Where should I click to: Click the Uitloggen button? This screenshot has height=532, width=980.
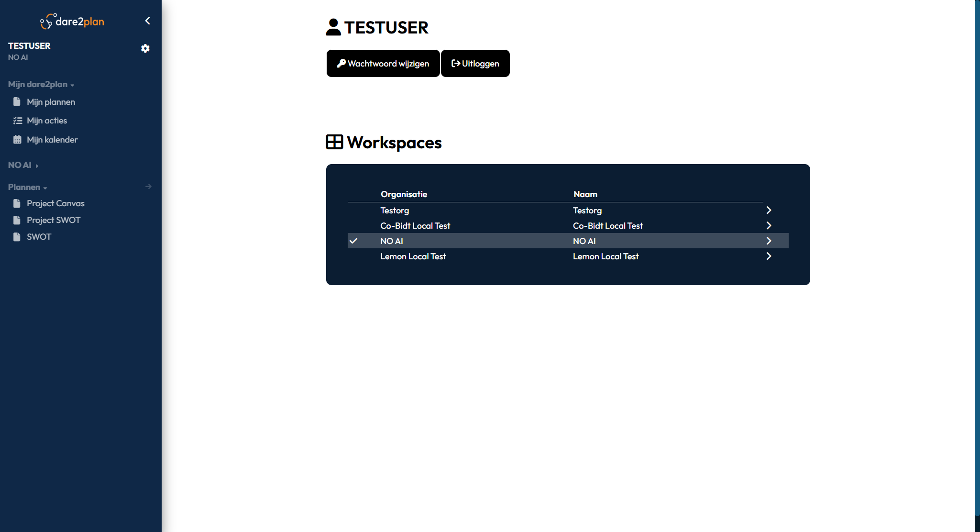click(x=475, y=63)
